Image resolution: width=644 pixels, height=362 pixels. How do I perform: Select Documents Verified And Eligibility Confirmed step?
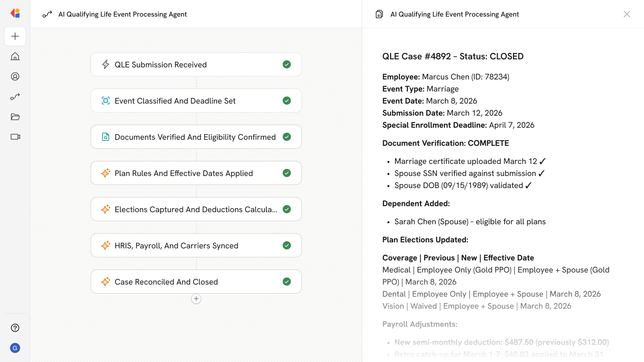196,137
